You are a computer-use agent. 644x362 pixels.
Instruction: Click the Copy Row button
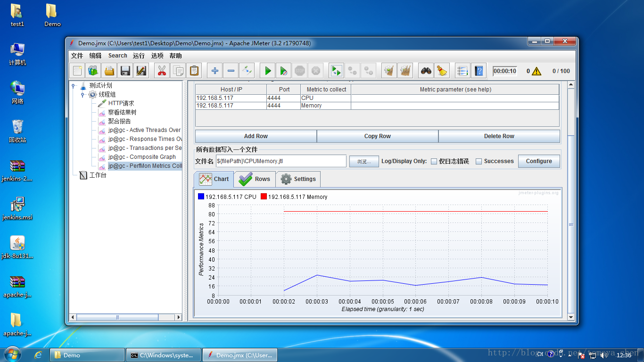point(378,136)
